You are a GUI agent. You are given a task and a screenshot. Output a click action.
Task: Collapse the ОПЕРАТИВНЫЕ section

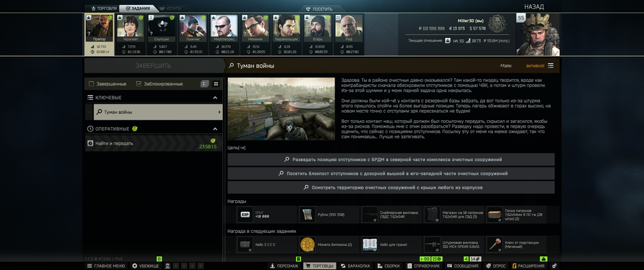[x=215, y=129]
